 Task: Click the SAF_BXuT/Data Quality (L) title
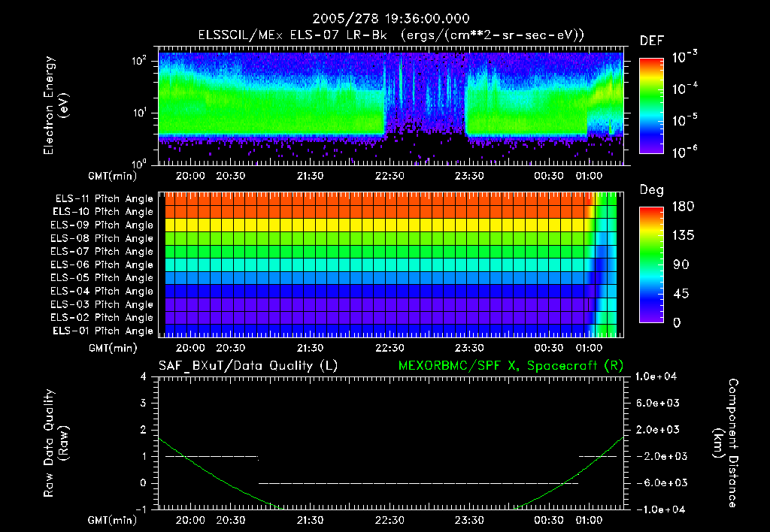pos(248,366)
